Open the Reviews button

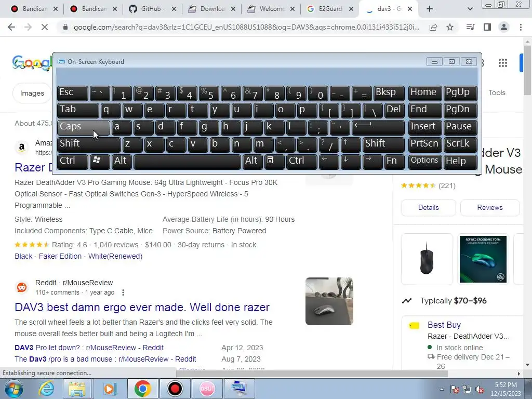489,208
